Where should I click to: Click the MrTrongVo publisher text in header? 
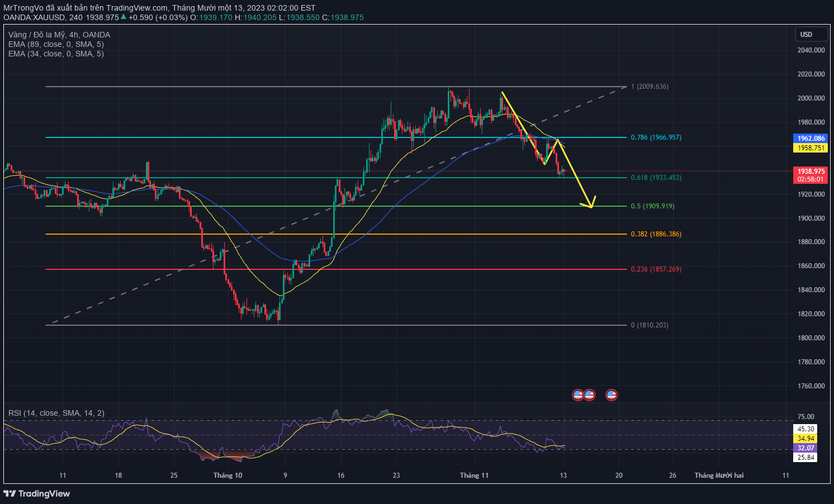click(x=23, y=8)
